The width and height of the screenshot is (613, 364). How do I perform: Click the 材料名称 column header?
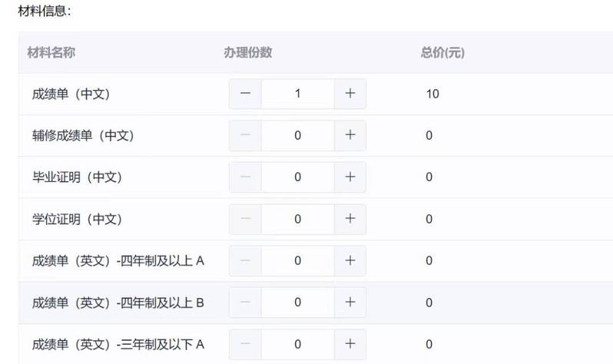[51, 53]
